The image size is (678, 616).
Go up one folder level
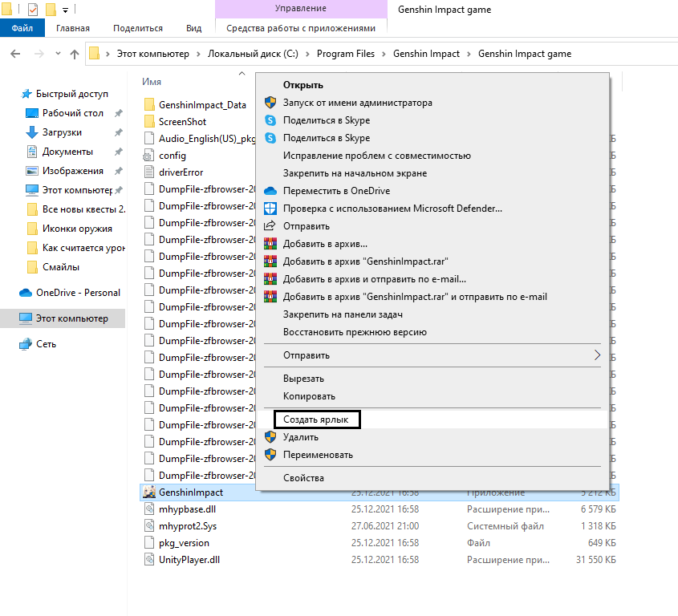click(x=75, y=54)
